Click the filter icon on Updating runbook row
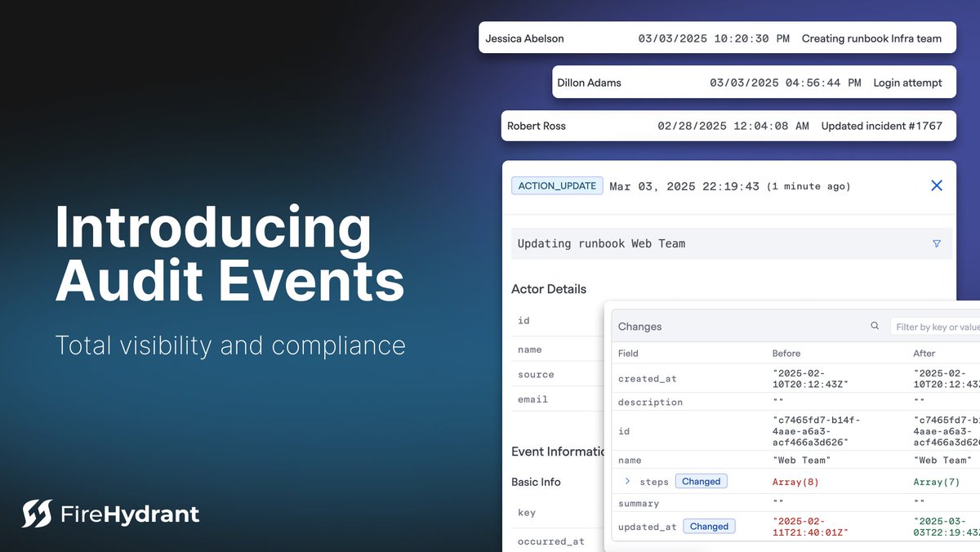This screenshot has height=552, width=980. click(x=937, y=243)
